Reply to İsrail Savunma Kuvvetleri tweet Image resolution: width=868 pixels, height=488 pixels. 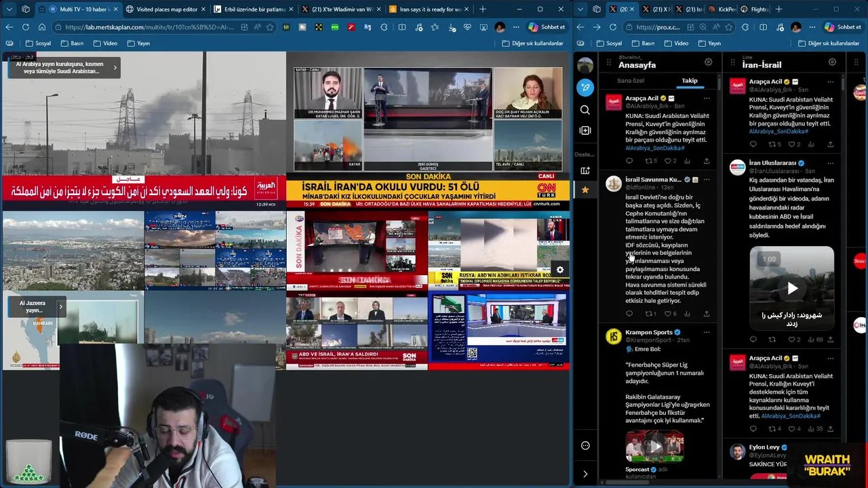click(629, 314)
